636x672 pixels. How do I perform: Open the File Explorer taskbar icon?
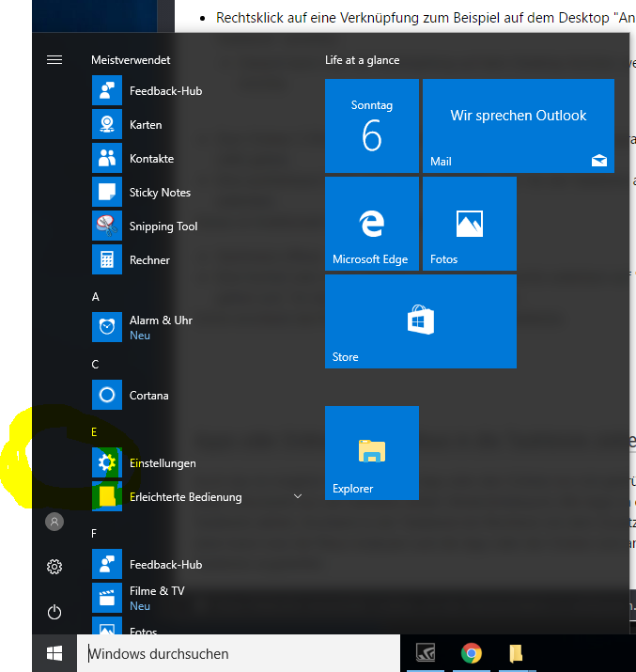click(x=516, y=653)
